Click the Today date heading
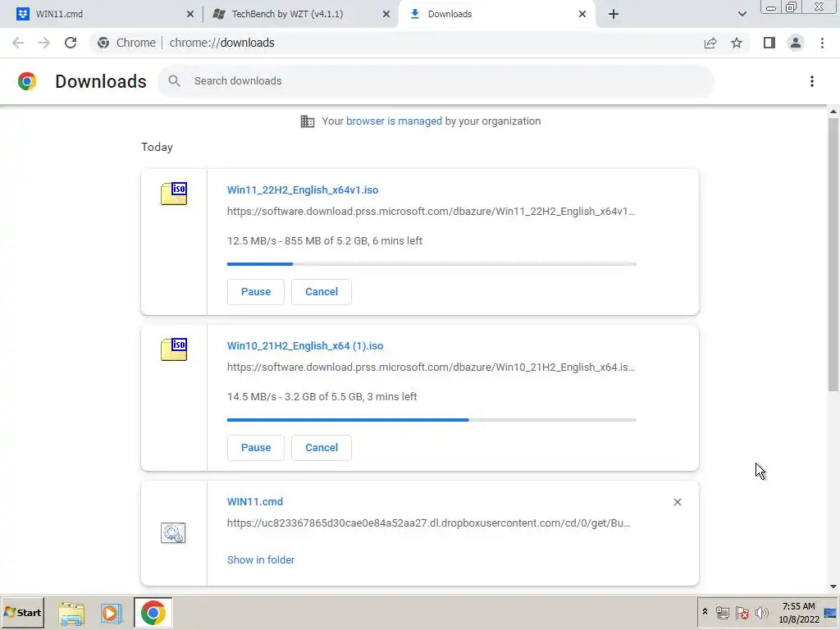The image size is (840, 630). point(157,148)
